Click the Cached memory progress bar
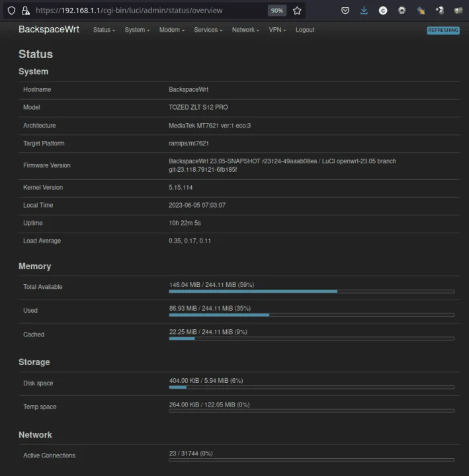This screenshot has height=476, width=469. [312, 338]
